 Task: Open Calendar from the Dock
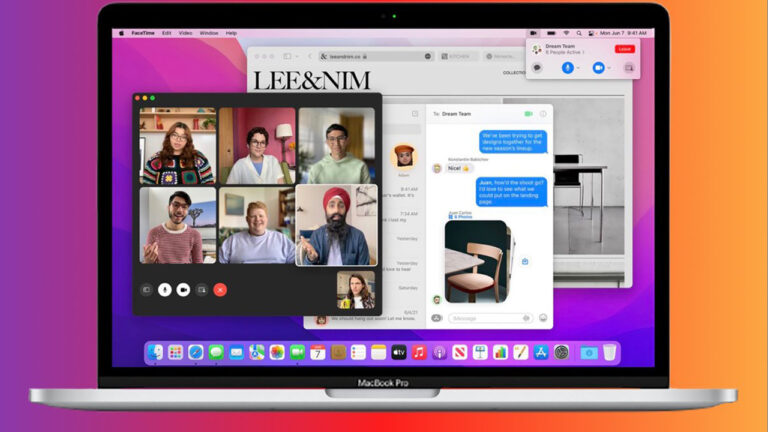[x=318, y=353]
